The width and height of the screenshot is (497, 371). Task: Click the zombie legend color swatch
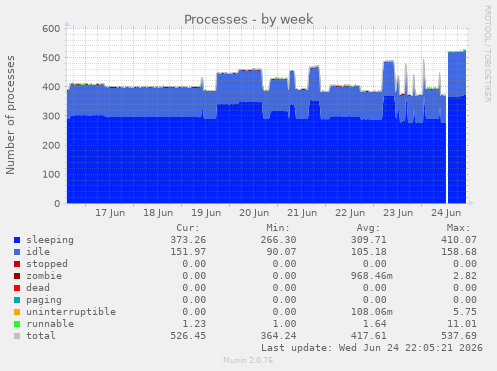point(17,276)
